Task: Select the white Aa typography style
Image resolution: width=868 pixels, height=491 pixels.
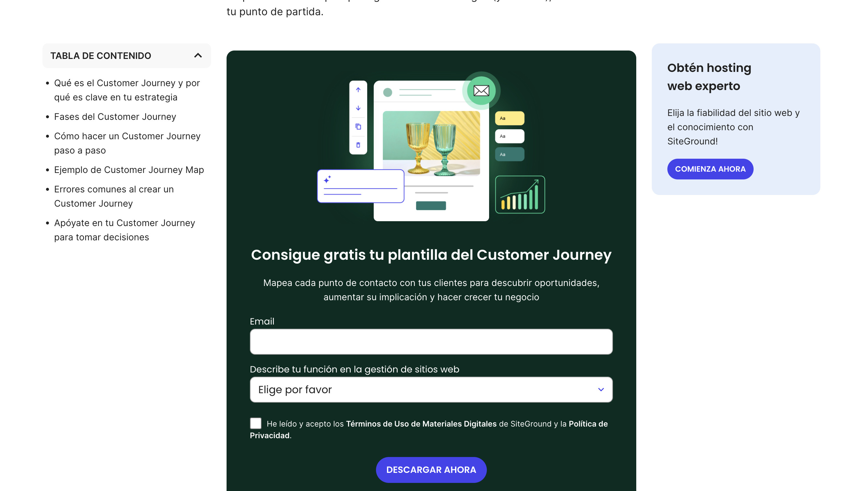Action: 510,136
